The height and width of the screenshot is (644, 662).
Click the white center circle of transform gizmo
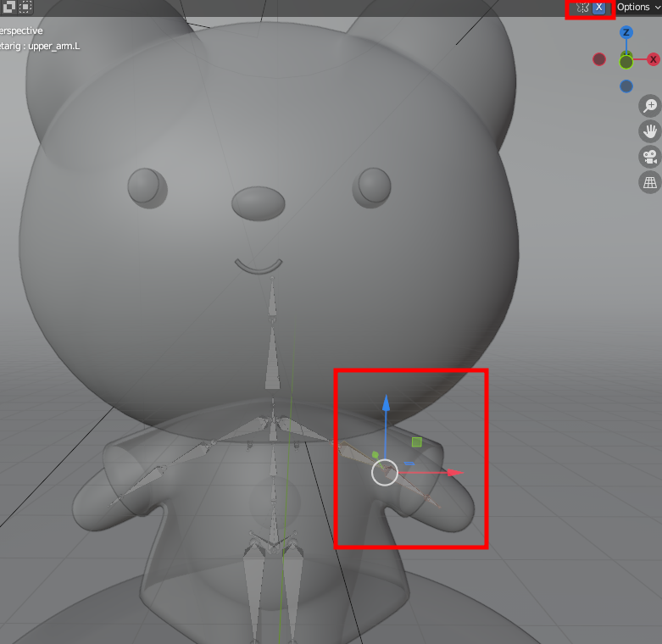(385, 473)
